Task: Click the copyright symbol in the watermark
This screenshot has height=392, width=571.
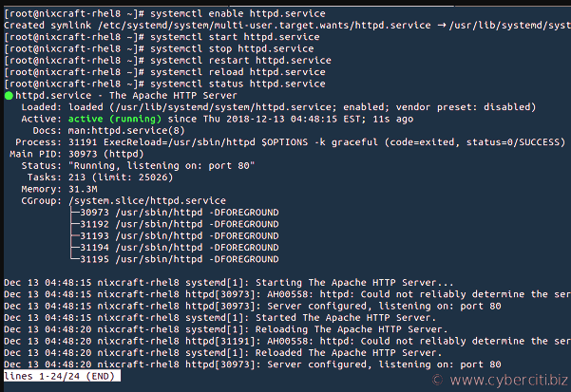Action: [437, 381]
